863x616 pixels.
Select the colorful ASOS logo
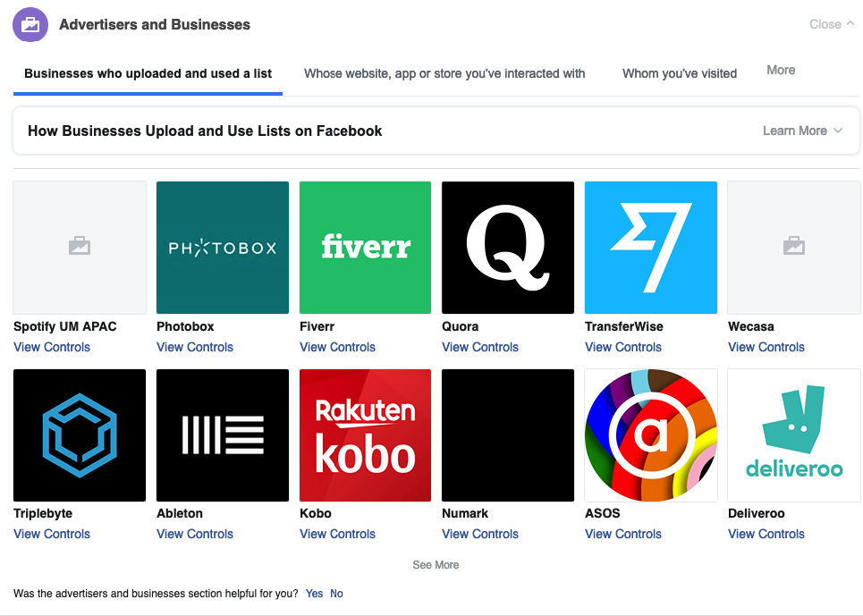(x=651, y=435)
